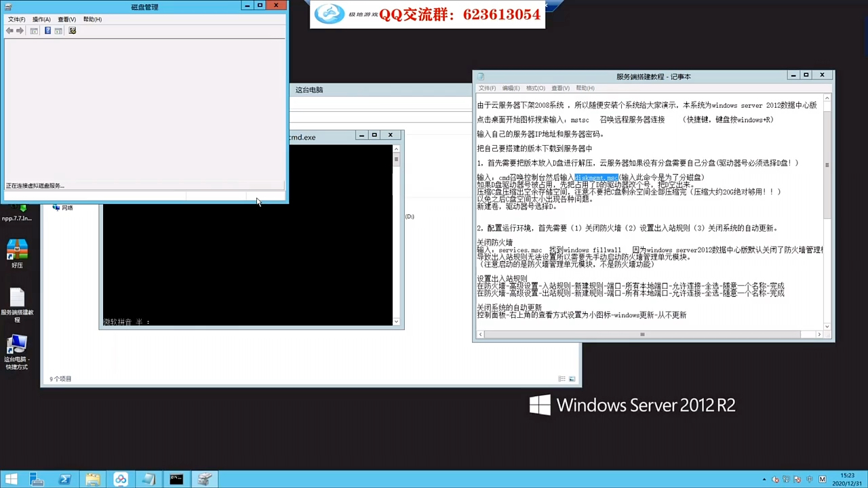Screen dimensions: 868x488
Task: Open File Explorer from taskbar
Action: coord(92,479)
